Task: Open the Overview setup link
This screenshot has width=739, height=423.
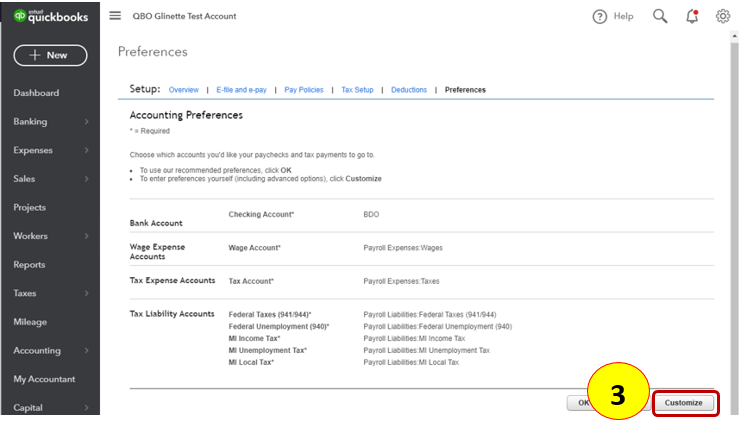Action: [x=184, y=90]
